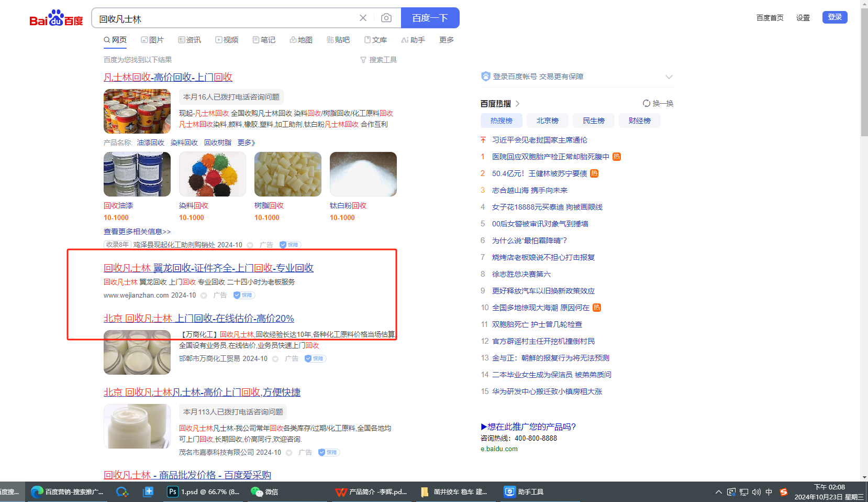Open 微信 from the taskbar
The image size is (868, 502).
coord(265,492)
